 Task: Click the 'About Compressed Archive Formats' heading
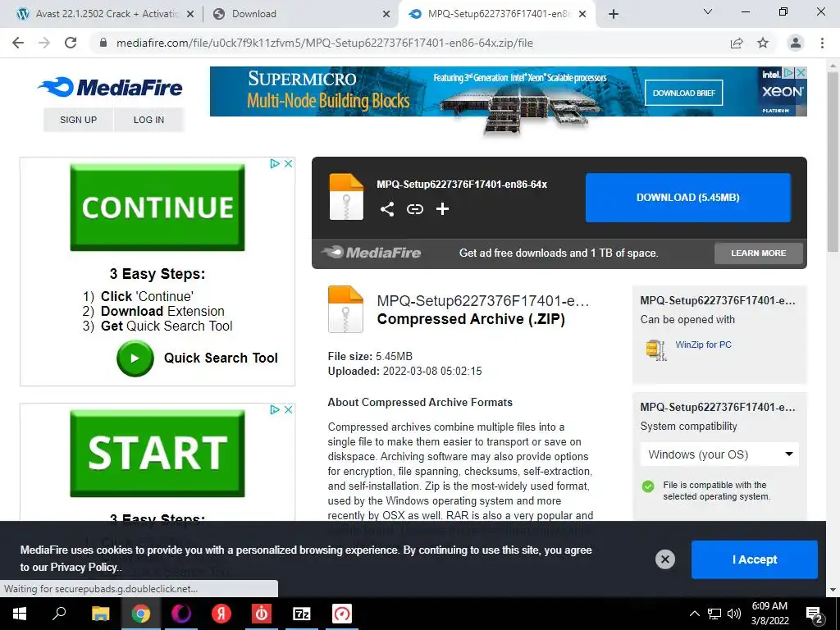pos(420,402)
